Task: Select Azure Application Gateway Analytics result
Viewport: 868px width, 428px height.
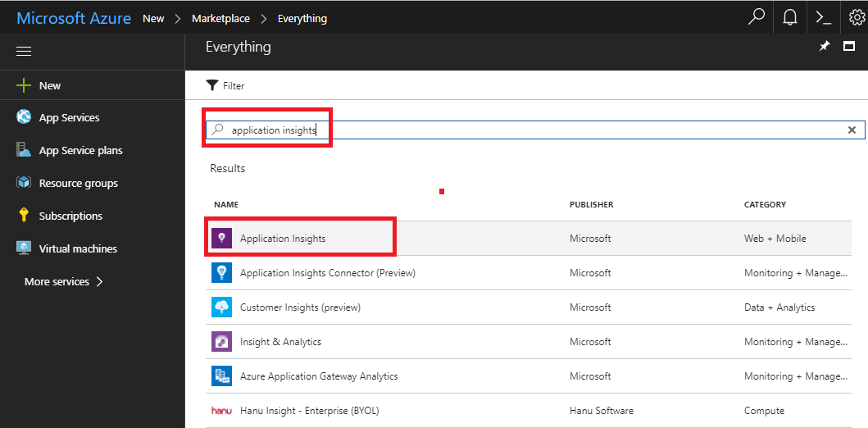Action: 319,376
